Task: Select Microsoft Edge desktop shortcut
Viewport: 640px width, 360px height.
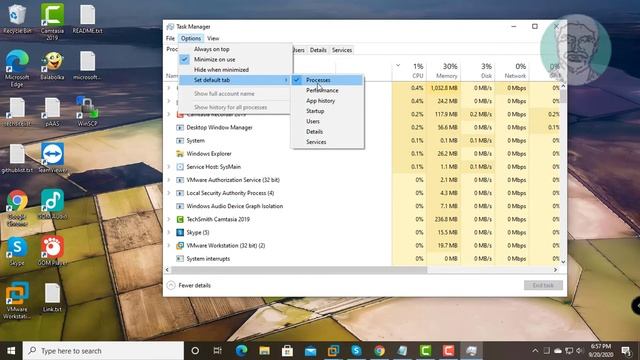Action: click(17, 68)
